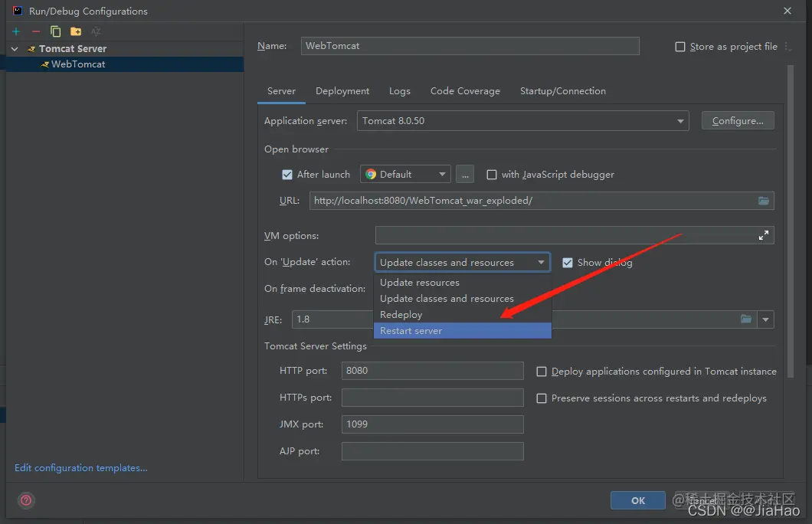Click the AJP port field
812x524 pixels.
(x=432, y=451)
